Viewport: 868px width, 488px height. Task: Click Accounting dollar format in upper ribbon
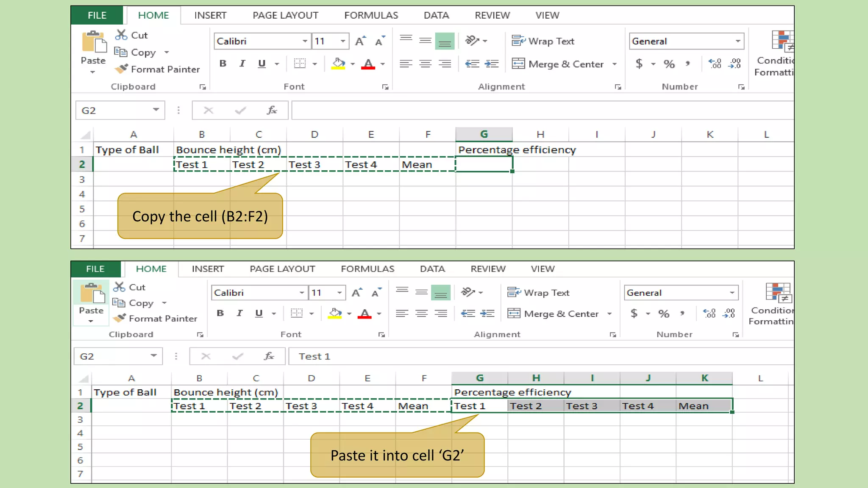coord(639,64)
